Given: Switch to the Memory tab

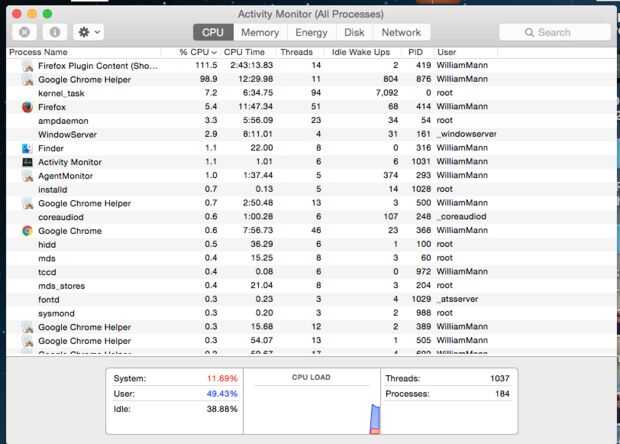Looking at the screenshot, I should [x=260, y=32].
